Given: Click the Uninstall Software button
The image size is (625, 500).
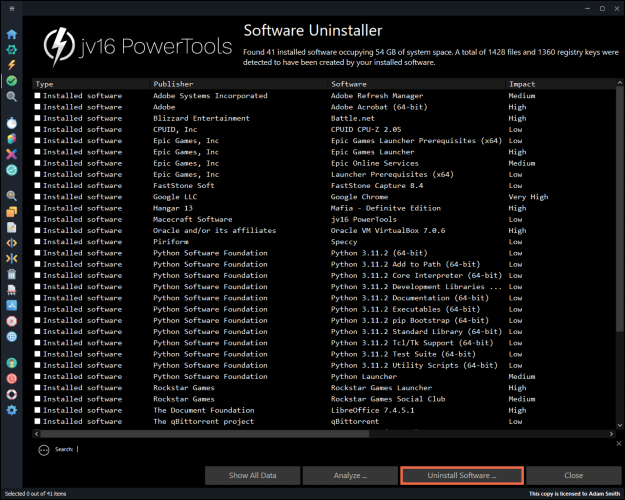Looking at the screenshot, I should pyautogui.click(x=462, y=475).
